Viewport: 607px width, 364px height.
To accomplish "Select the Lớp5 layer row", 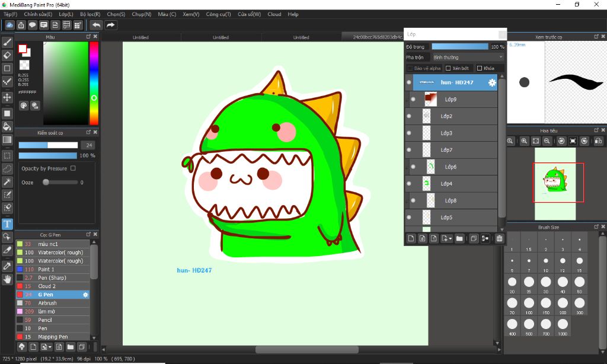I will [451, 217].
